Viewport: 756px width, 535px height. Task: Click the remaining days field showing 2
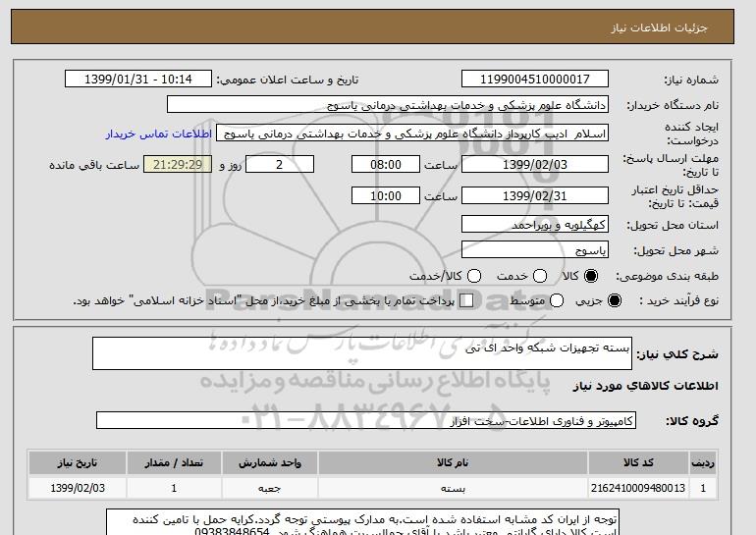point(280,164)
